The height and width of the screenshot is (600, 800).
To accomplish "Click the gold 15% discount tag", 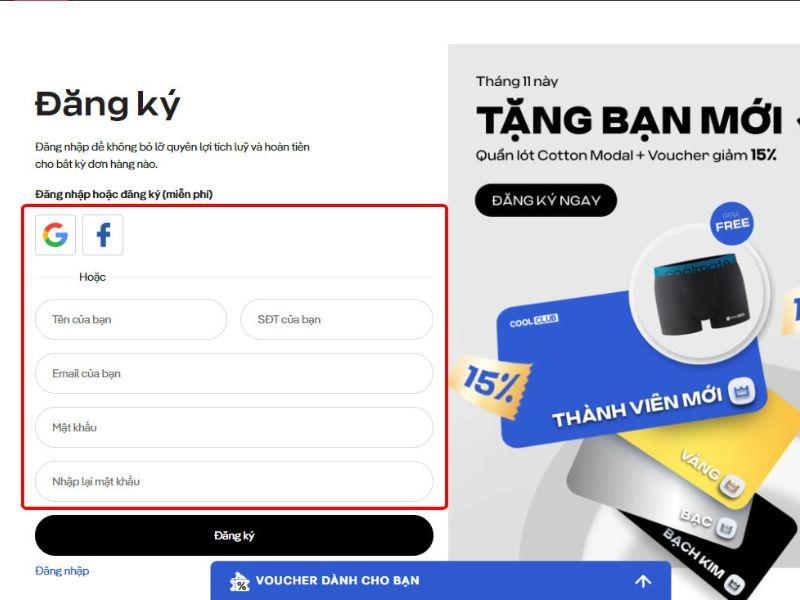I will click(491, 385).
